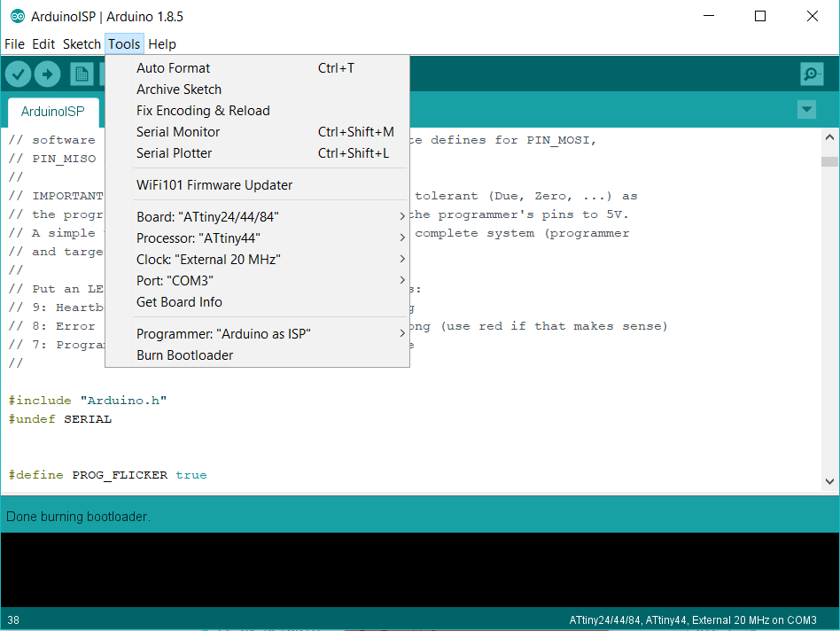Click the "Done burning bootloader." status message
840x631 pixels.
coord(78,517)
